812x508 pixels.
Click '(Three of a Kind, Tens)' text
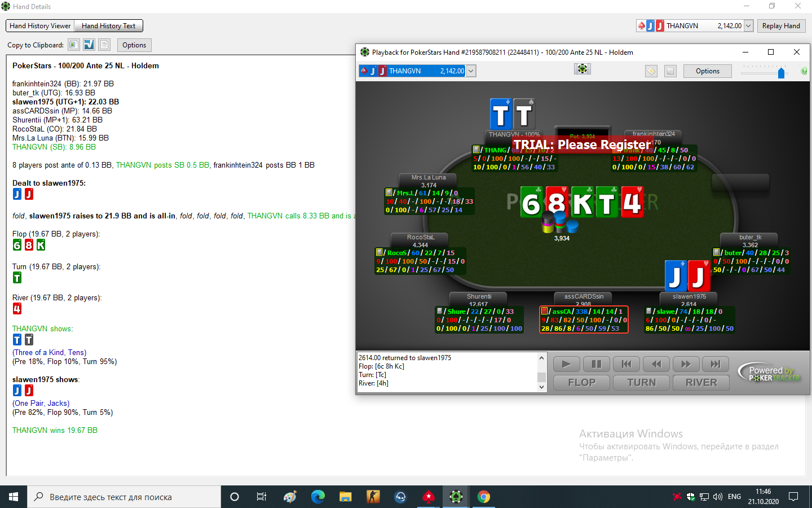click(50, 352)
